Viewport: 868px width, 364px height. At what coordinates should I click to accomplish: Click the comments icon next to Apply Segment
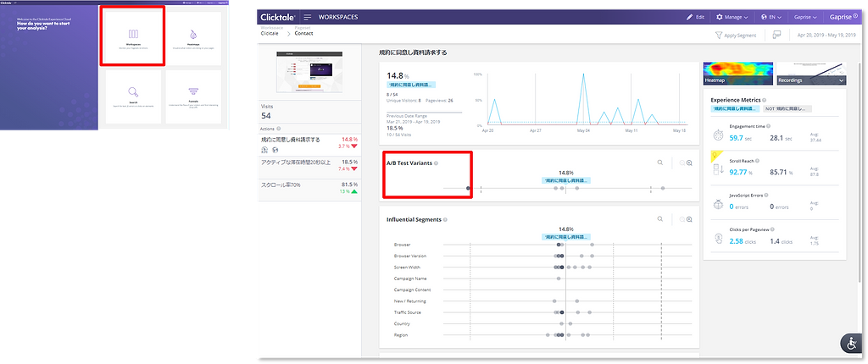tap(776, 35)
